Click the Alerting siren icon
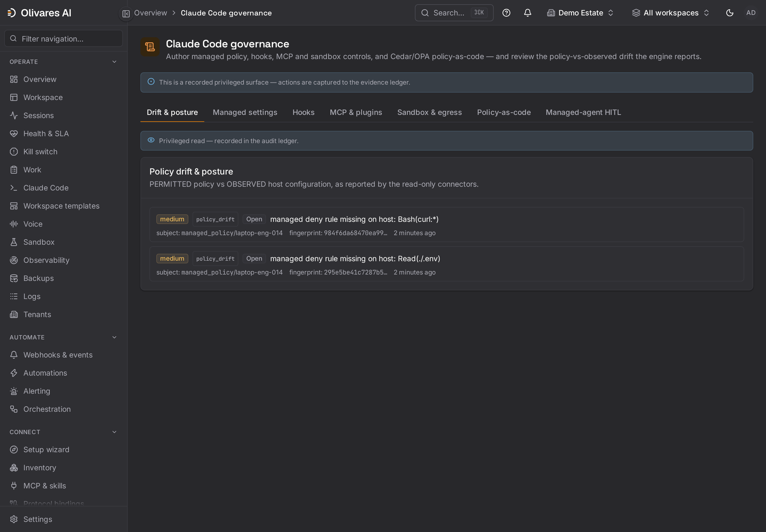 coord(14,391)
